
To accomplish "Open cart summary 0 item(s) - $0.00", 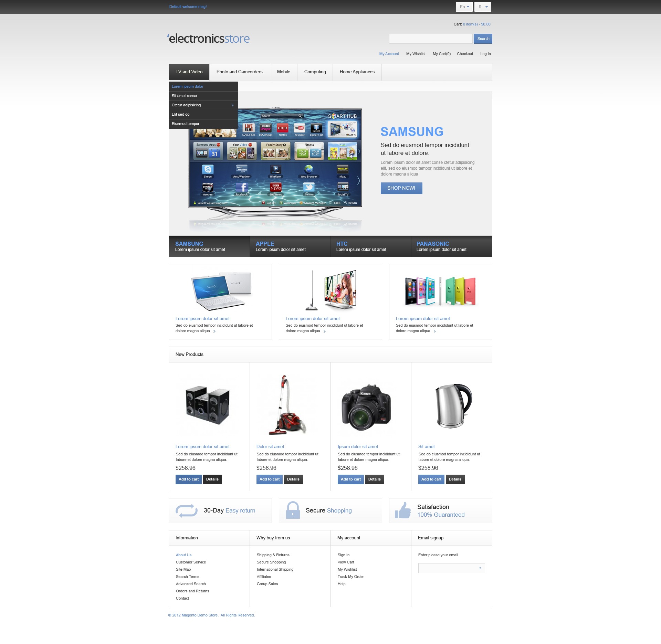I will pyautogui.click(x=476, y=24).
